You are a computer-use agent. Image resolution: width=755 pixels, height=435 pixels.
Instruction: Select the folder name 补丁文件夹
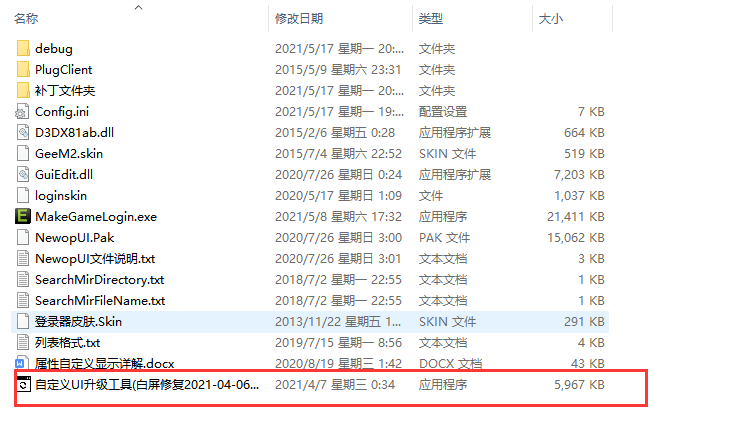65,91
